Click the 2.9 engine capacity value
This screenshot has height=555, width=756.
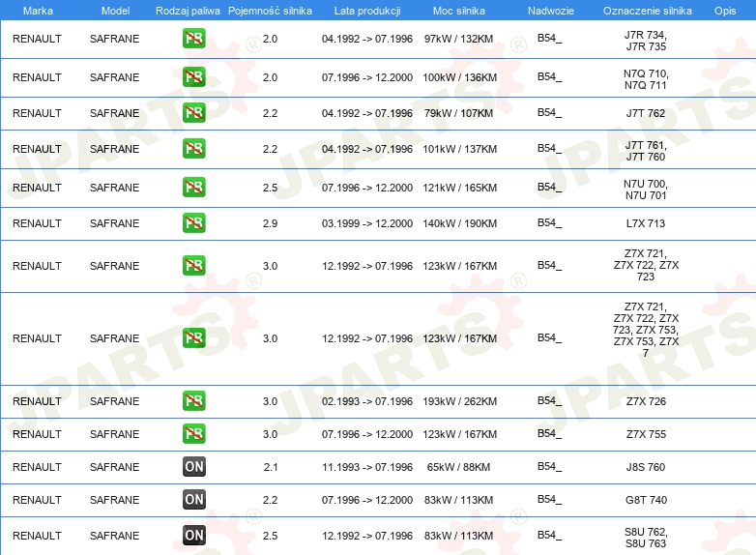pos(270,223)
